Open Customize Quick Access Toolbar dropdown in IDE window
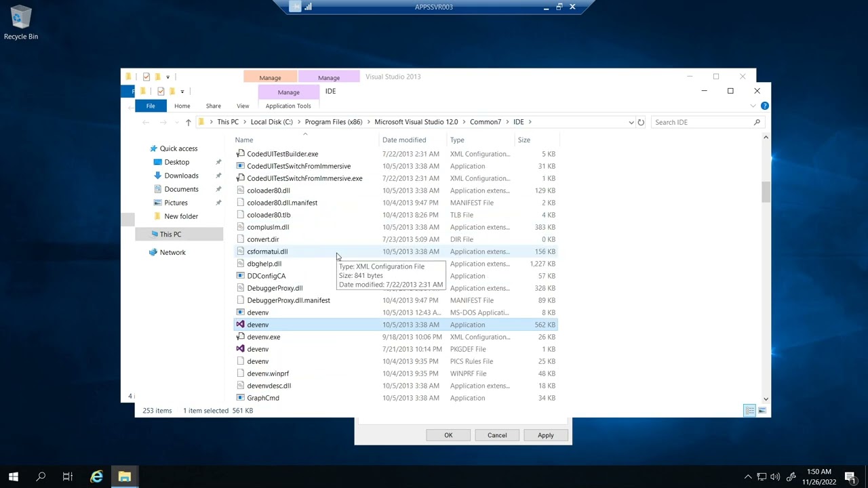 pos(182,91)
